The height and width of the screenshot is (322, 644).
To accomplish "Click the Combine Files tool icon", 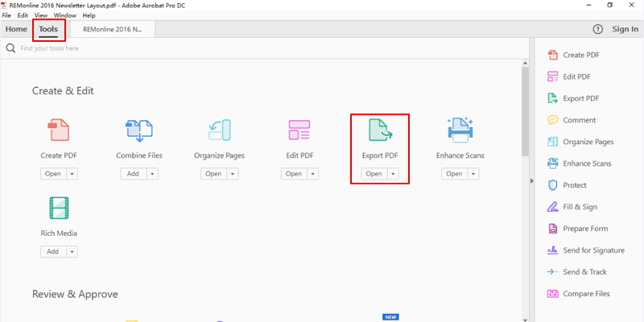I will [139, 130].
